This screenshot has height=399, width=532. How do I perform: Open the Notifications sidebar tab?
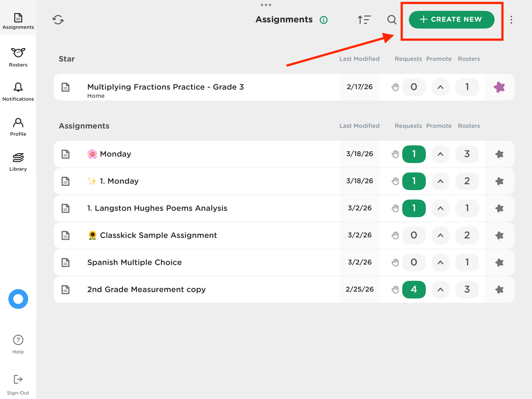pos(18,92)
